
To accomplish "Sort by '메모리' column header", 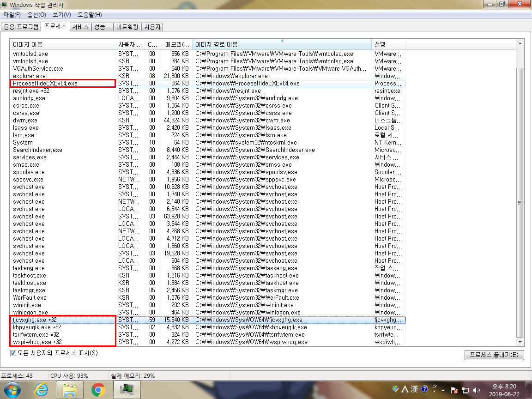I will [176, 44].
